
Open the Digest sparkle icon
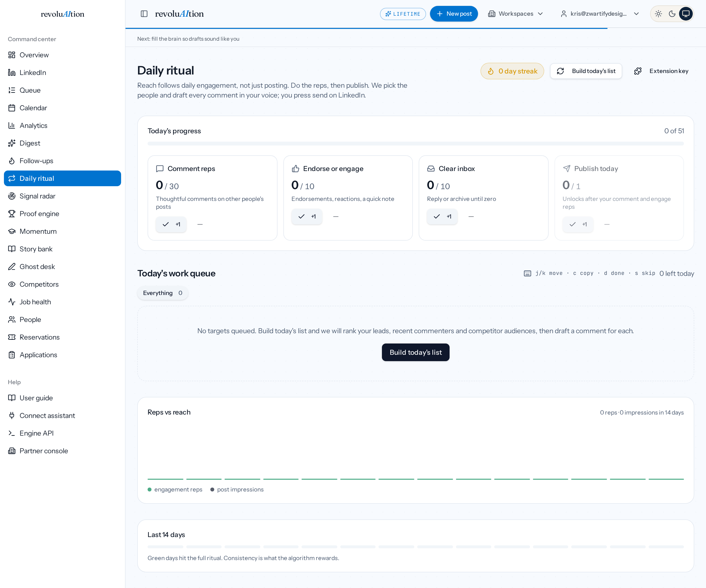tap(12, 143)
